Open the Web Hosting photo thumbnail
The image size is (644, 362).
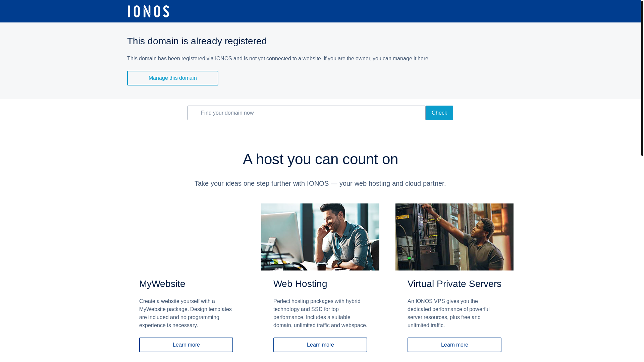tap(320, 237)
